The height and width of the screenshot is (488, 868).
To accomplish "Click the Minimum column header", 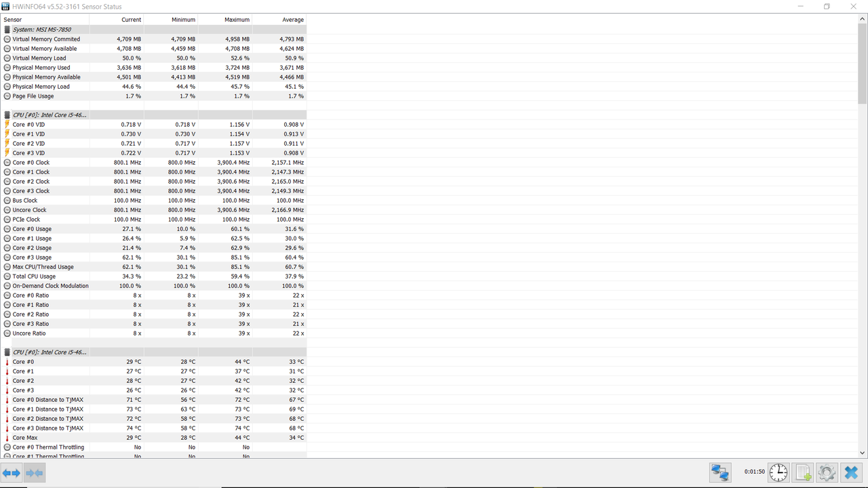I will (x=171, y=20).
